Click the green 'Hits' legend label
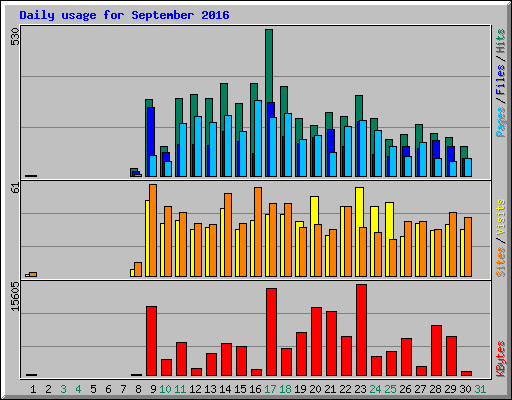The image size is (512, 400). 500,41
